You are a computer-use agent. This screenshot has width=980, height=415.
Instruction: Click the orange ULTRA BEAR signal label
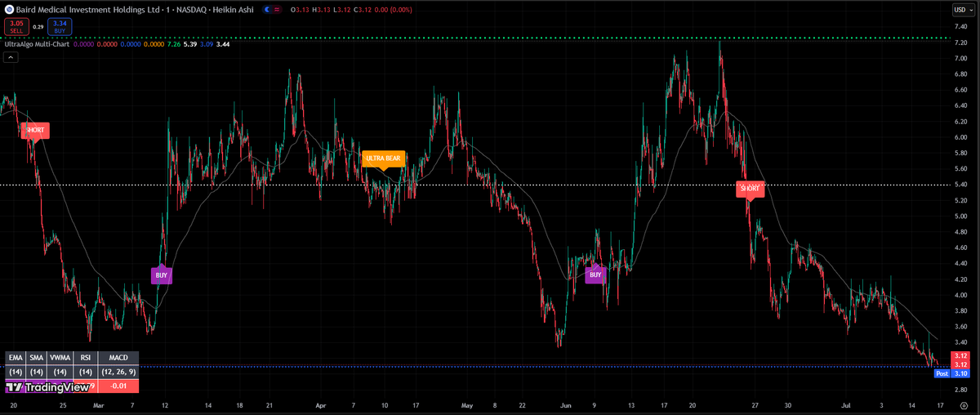click(383, 158)
